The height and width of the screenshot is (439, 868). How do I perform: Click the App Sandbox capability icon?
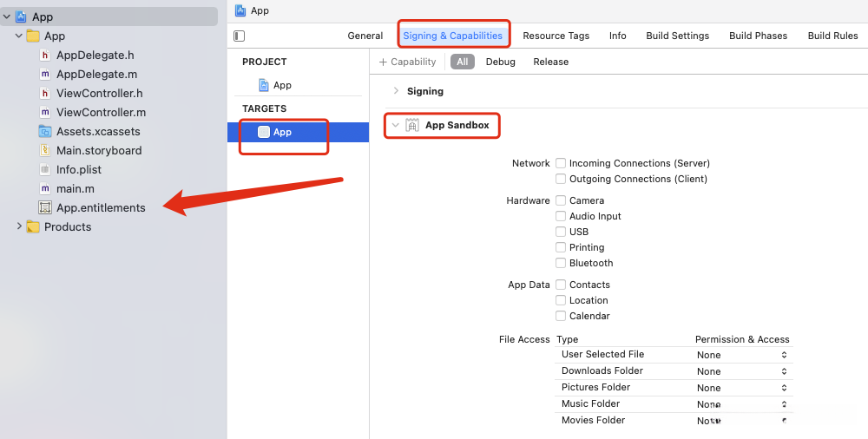click(412, 126)
